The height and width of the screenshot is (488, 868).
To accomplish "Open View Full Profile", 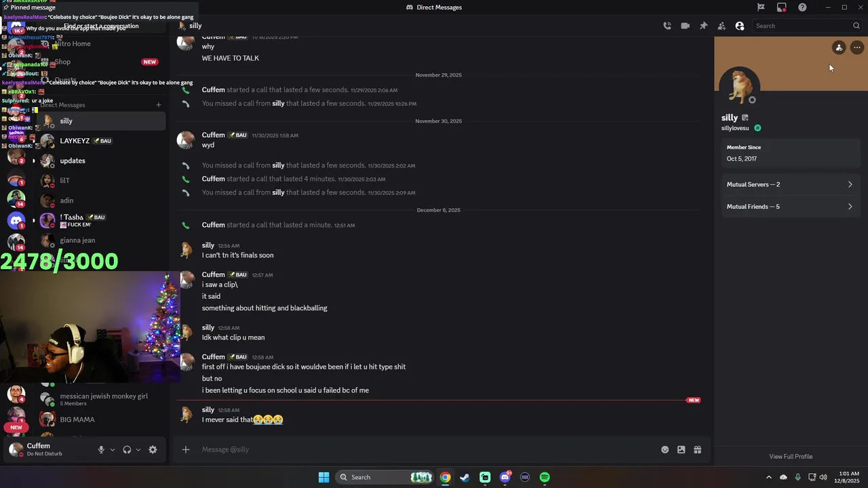I will (x=791, y=456).
